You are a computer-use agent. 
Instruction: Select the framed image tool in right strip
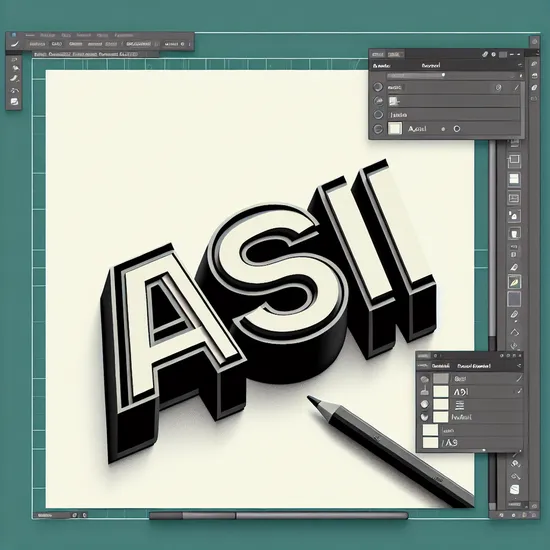tap(514, 198)
